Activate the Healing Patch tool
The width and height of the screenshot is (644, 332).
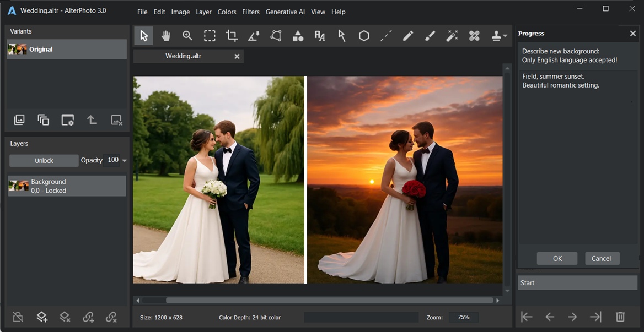474,35
